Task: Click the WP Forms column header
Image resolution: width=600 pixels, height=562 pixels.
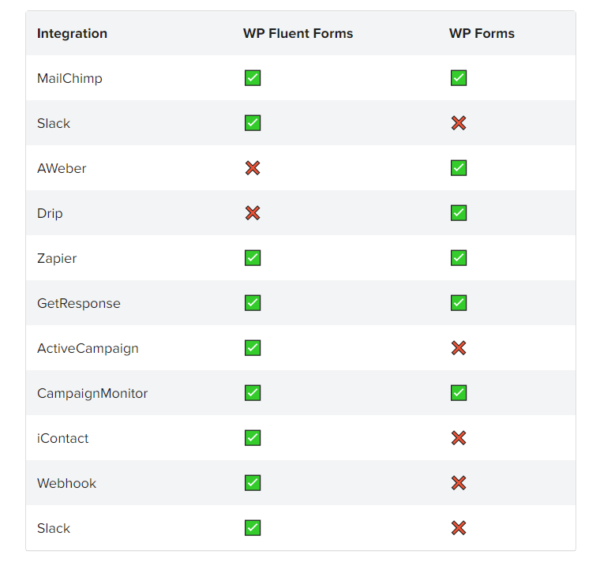Action: (482, 34)
